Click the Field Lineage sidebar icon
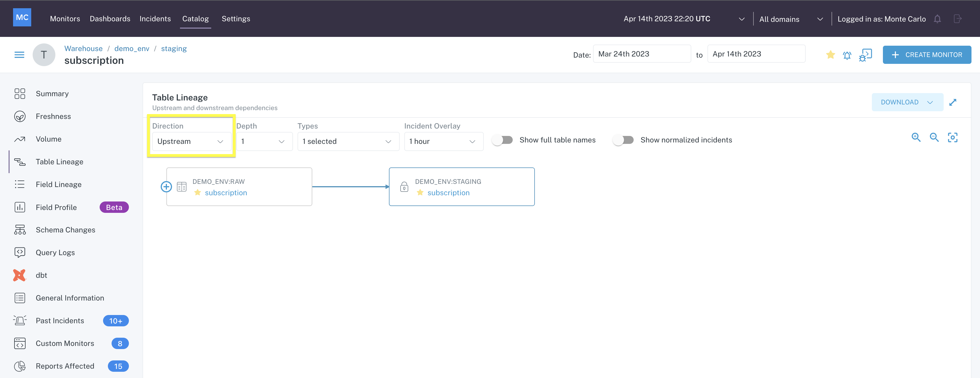Viewport: 980px width, 378px height. [x=20, y=184]
